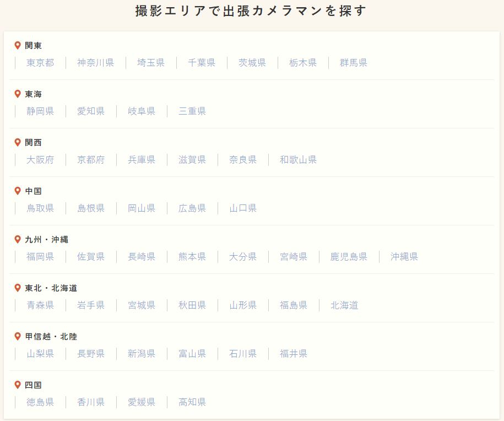
Task: Open the 東京都 photographer link
Action: point(40,63)
